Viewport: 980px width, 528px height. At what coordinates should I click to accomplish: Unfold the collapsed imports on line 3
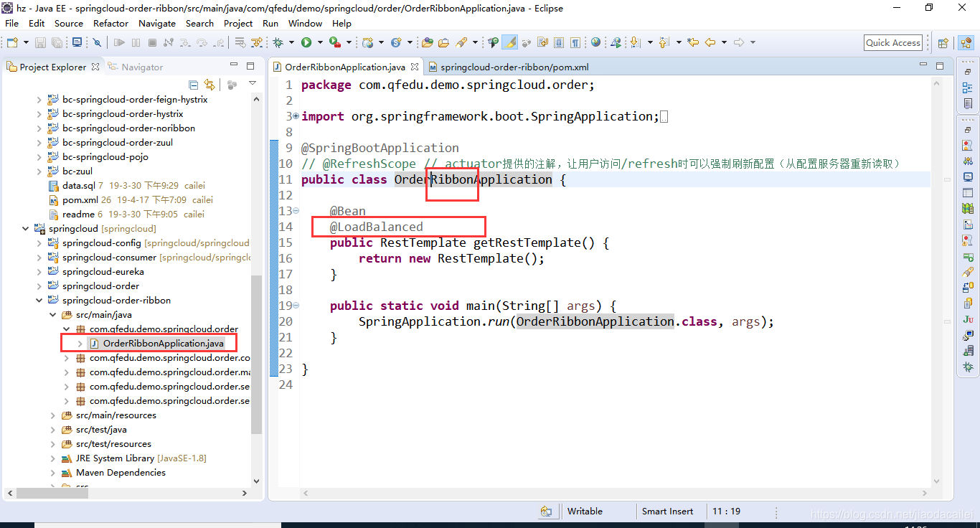296,116
